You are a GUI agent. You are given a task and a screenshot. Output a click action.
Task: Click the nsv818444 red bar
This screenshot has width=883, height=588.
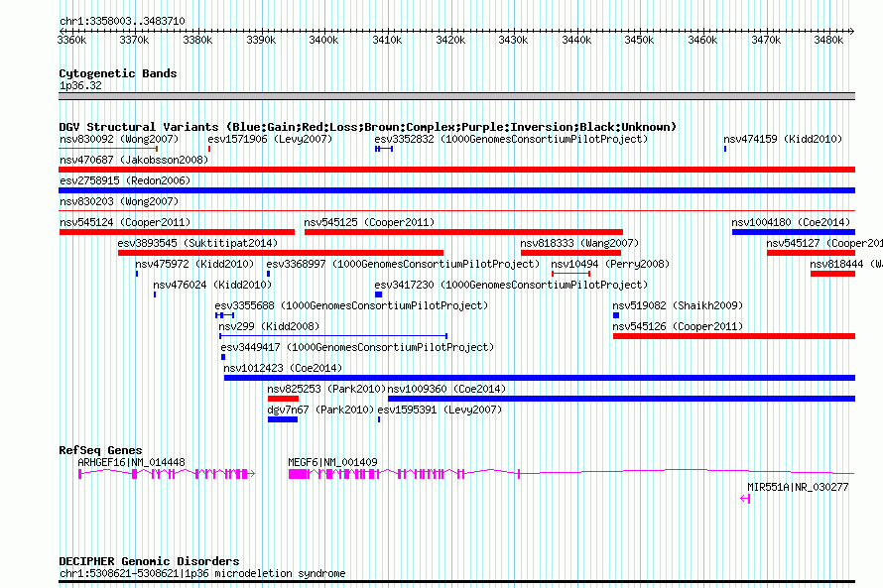pos(832,274)
